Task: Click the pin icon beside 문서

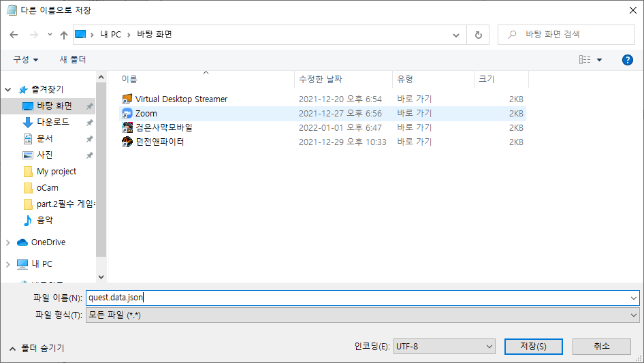Action: coord(90,139)
